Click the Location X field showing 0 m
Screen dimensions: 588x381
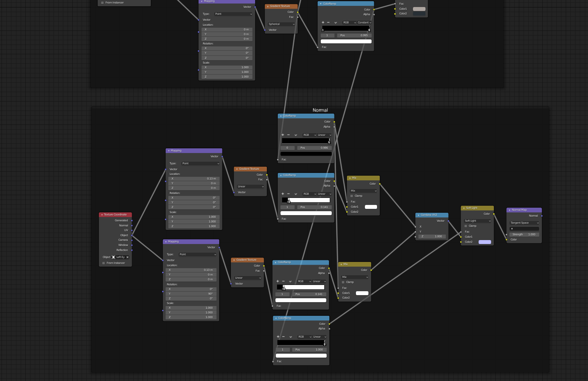coord(227,30)
